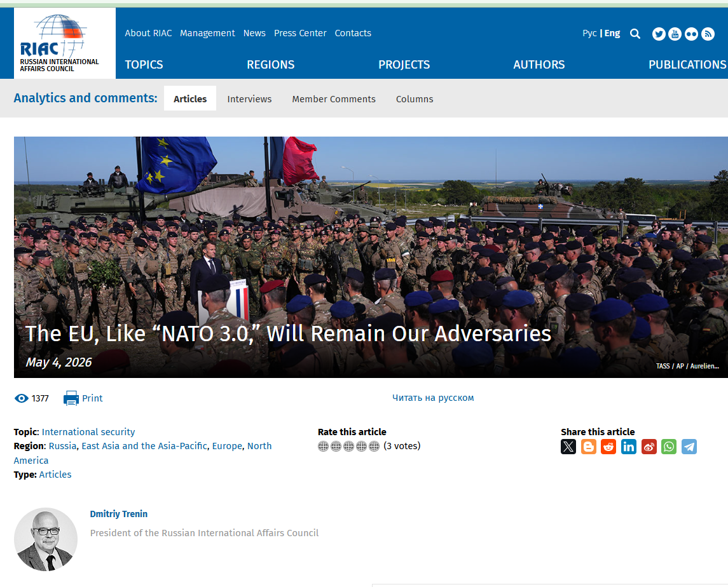
Task: Open the Articles type link
Action: coord(55,475)
